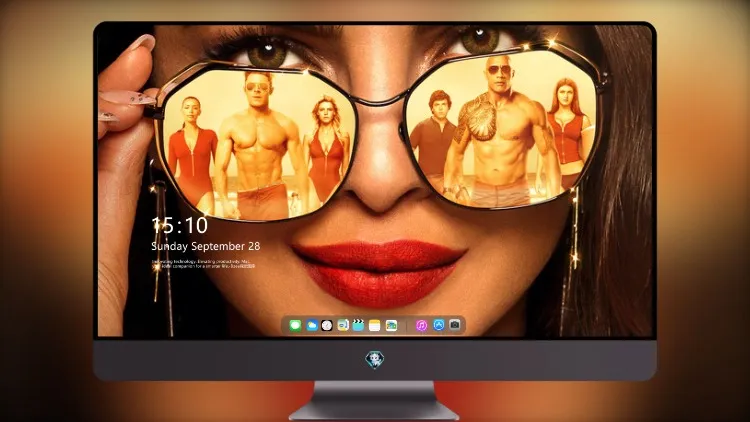Click the red lips on wallpaper

click(x=378, y=273)
